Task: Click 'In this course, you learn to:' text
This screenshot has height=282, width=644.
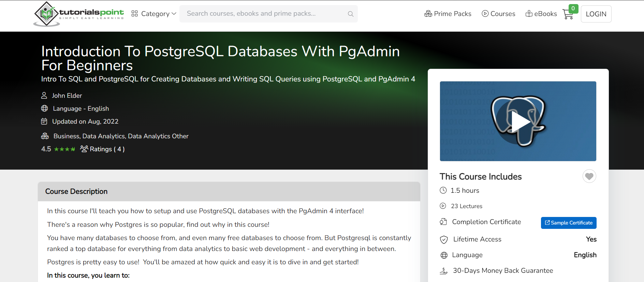Action: coord(88,275)
